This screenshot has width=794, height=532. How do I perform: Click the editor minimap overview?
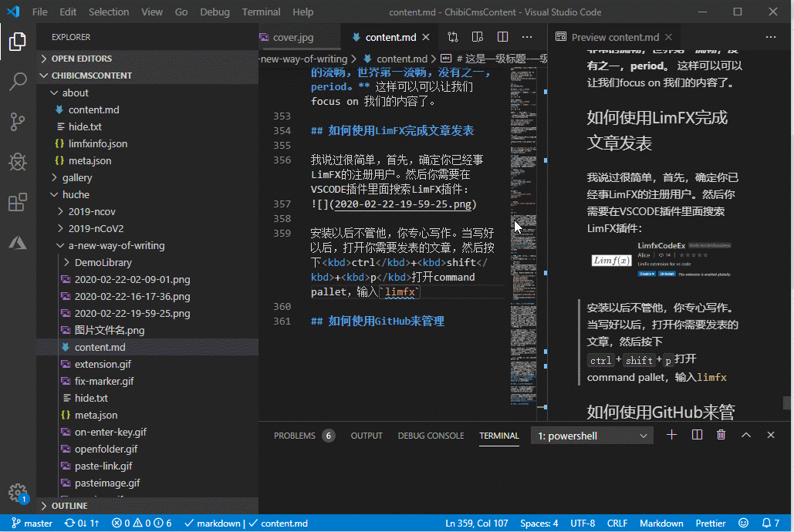pyautogui.click(x=524, y=235)
